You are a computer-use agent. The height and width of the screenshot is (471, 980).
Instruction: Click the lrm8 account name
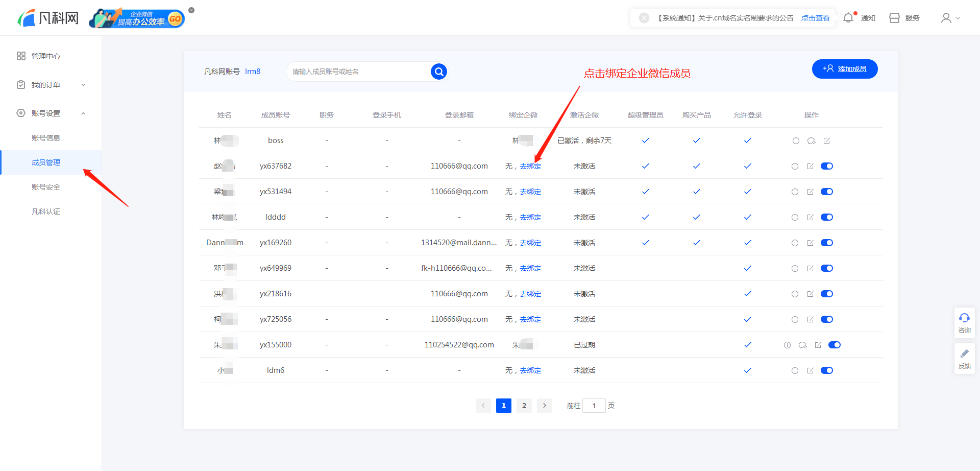253,72
